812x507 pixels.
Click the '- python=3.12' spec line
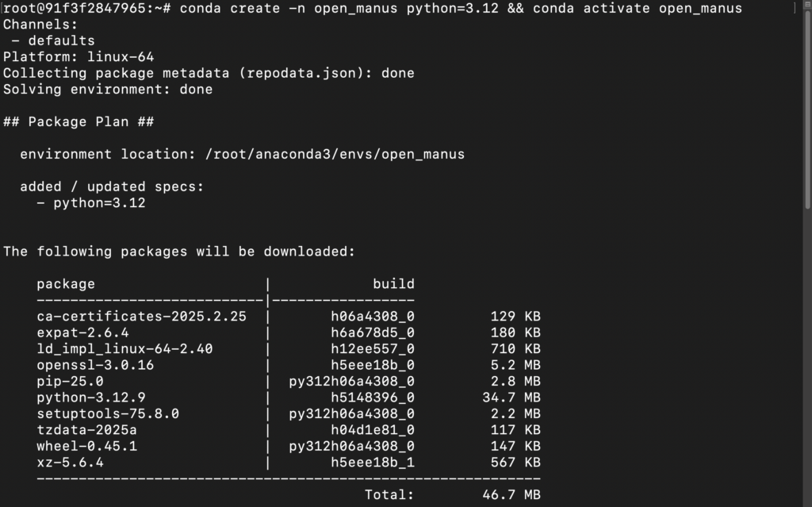click(x=91, y=202)
